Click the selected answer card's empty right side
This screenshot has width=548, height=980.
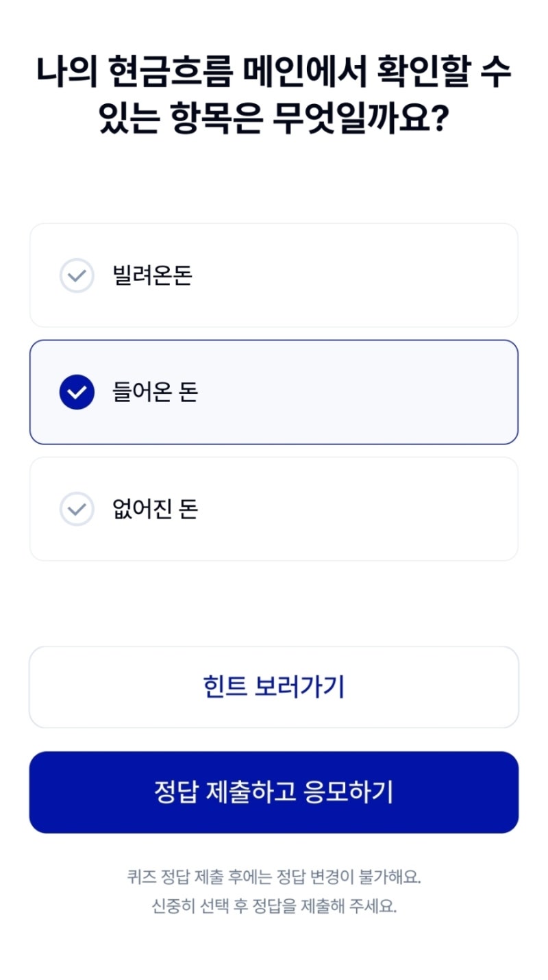(x=411, y=392)
